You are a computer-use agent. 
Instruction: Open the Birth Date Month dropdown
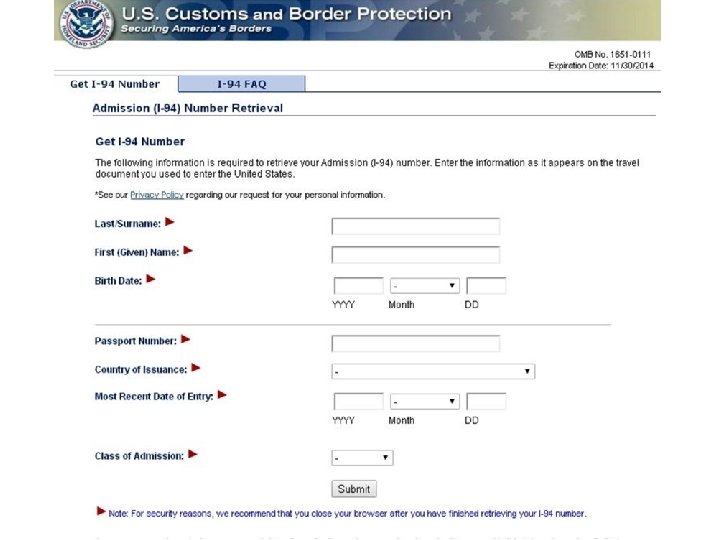coord(425,286)
